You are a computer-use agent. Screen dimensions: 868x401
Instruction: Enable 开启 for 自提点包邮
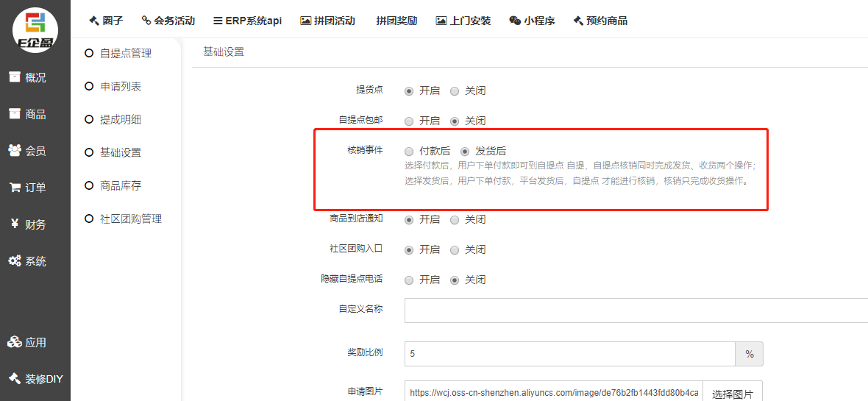[409, 121]
